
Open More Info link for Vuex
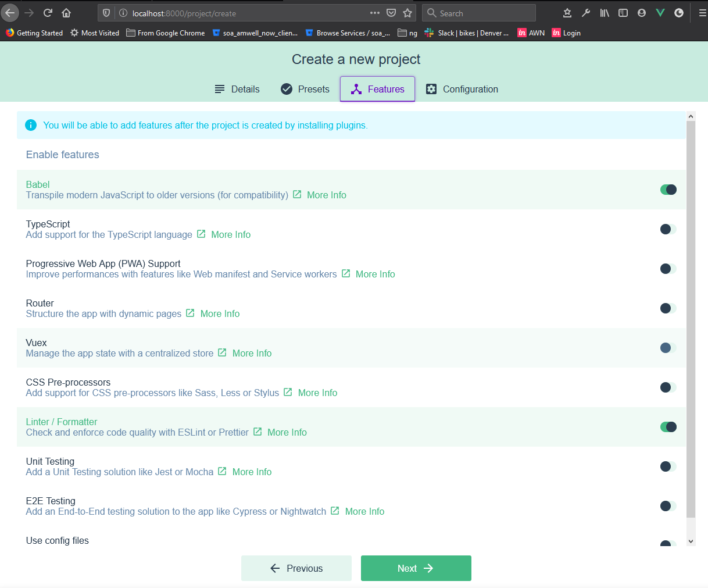[252, 353]
